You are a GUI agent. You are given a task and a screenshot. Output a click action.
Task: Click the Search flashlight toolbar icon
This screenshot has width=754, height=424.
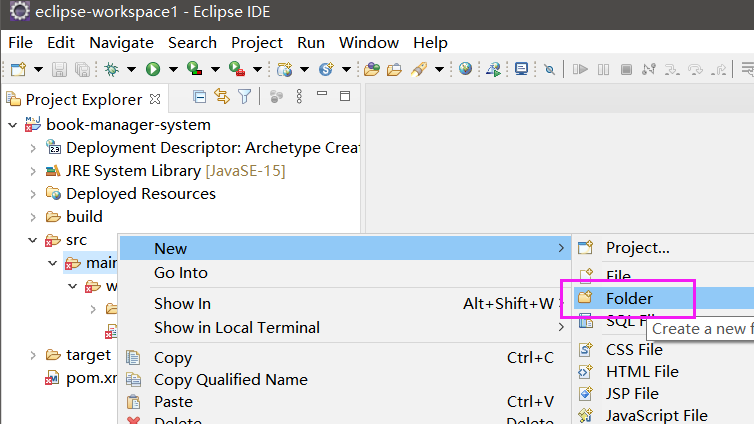pos(419,69)
